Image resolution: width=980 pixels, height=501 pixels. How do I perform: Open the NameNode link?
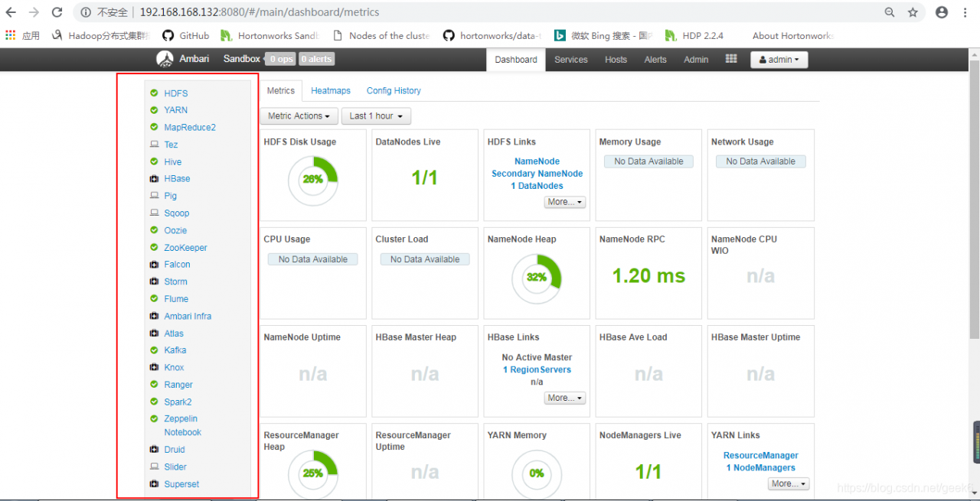pyautogui.click(x=537, y=161)
